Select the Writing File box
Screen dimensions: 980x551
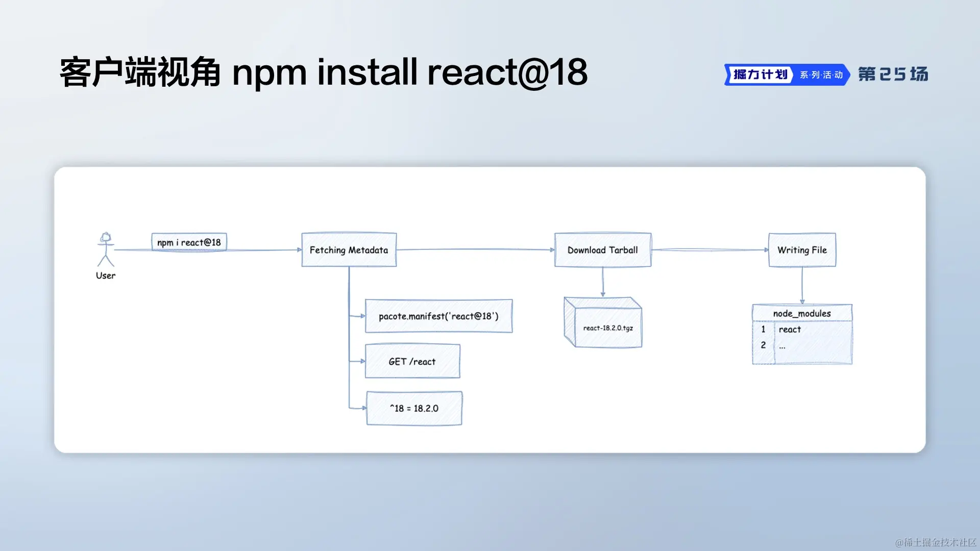(802, 249)
